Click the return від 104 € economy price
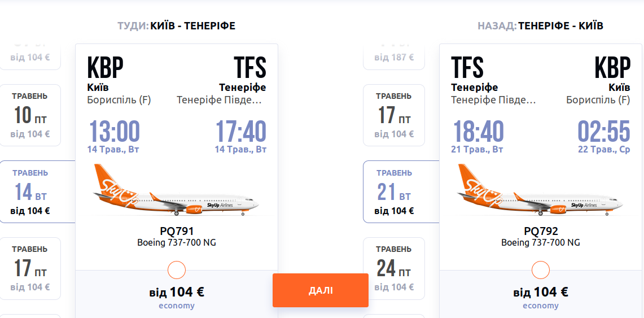This screenshot has height=318, width=644. pos(541,292)
